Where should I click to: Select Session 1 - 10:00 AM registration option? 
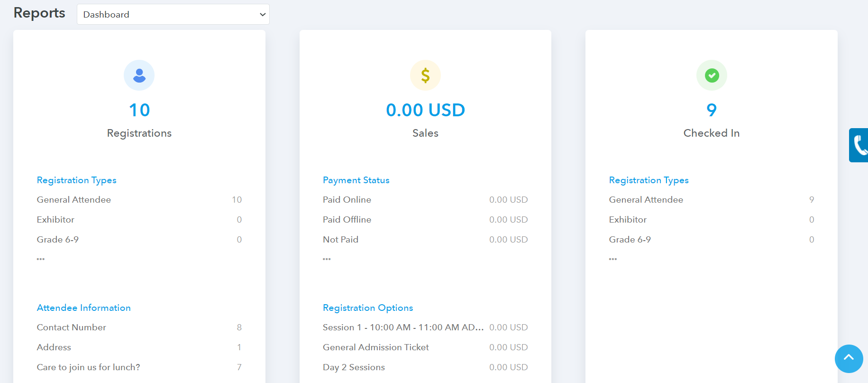click(x=425, y=327)
